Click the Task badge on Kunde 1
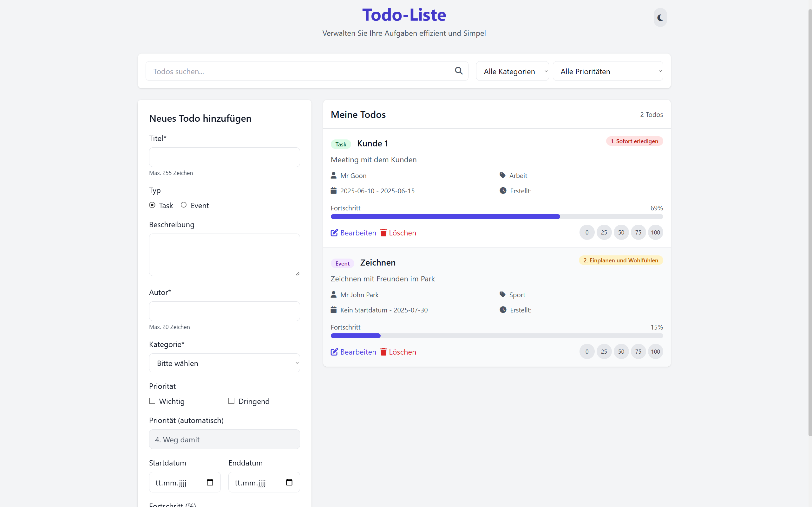The width and height of the screenshot is (812, 507). 341,144
